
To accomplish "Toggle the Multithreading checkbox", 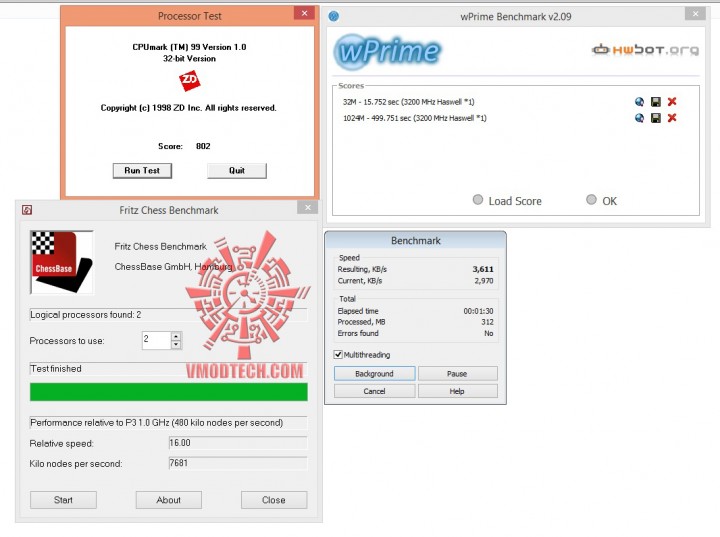I will [x=338, y=355].
